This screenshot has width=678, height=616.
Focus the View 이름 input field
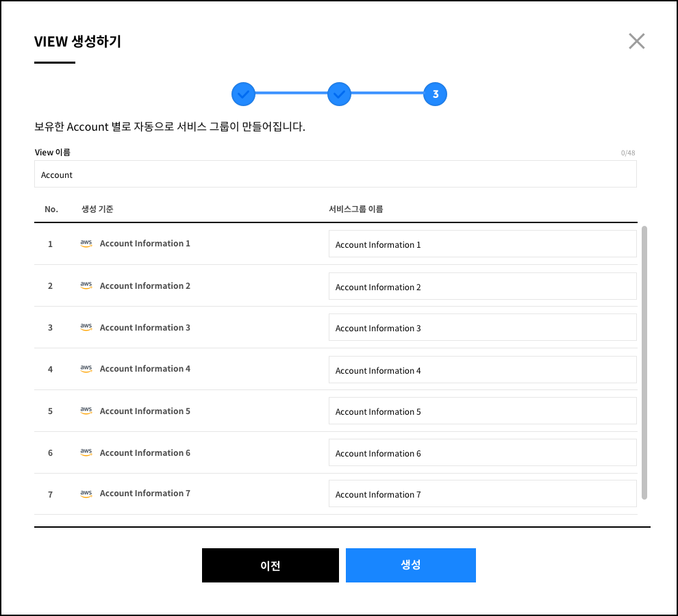(x=335, y=175)
